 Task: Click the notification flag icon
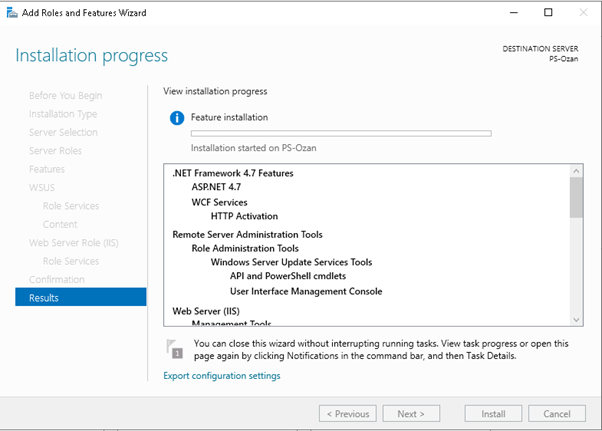point(177,348)
